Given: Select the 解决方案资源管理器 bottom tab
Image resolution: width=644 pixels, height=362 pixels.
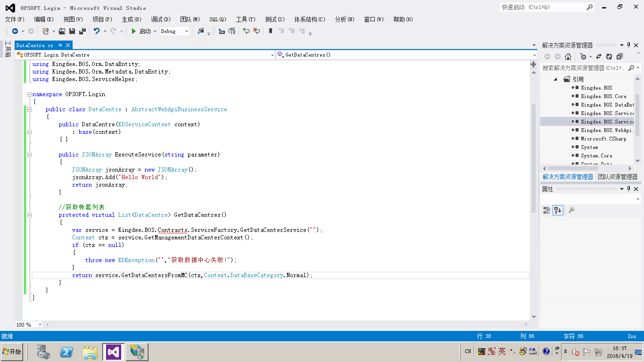Looking at the screenshot, I should 568,177.
